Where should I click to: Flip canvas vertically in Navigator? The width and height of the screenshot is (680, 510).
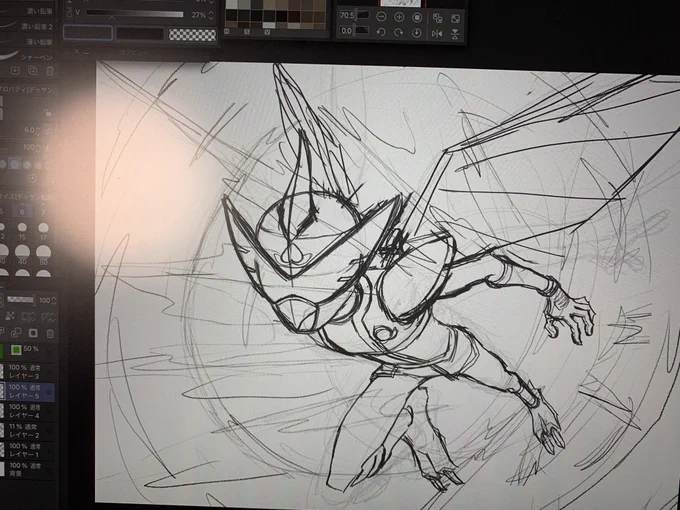pyautogui.click(x=455, y=34)
